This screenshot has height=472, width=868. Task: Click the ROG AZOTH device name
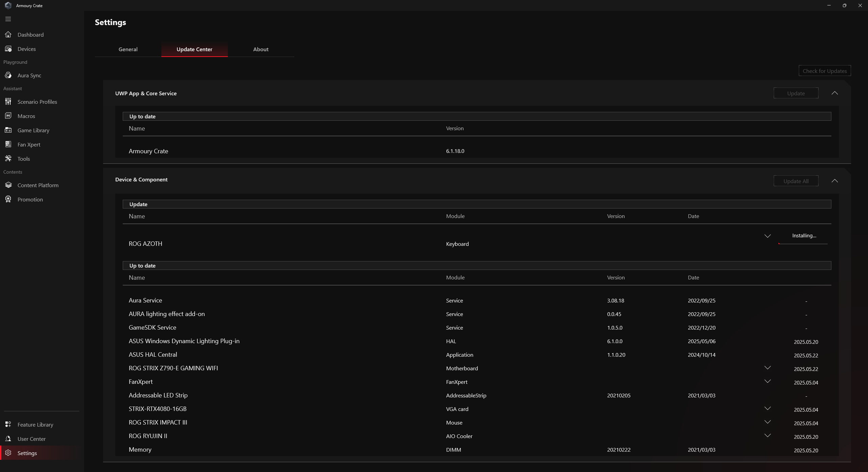click(145, 244)
